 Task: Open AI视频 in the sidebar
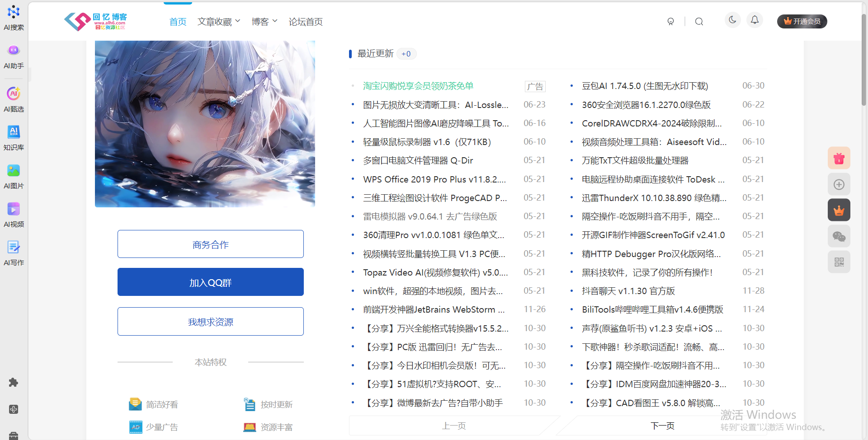coord(14,215)
